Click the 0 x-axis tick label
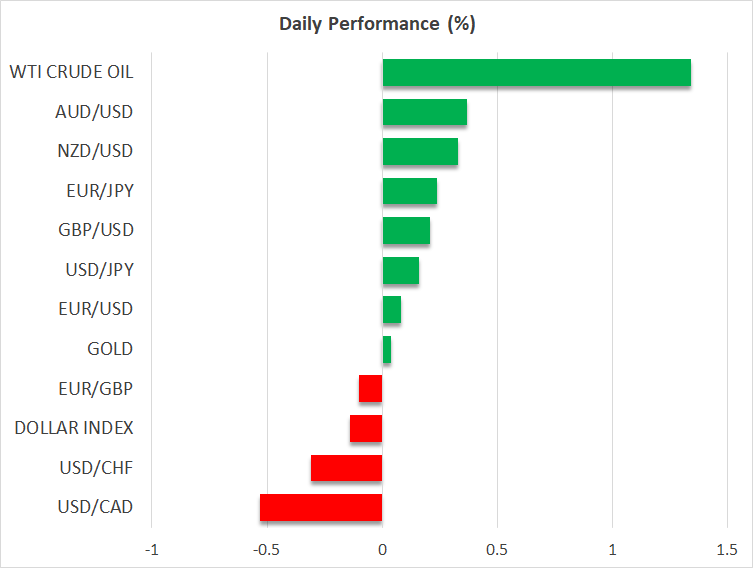This screenshot has width=753, height=568. pyautogui.click(x=382, y=550)
